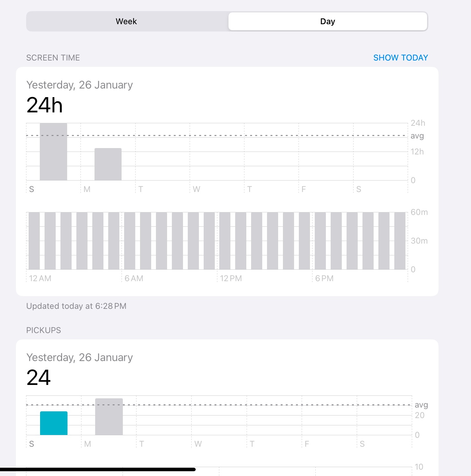Tap the home indicator bar at bottom
471x476 pixels.
coord(98,469)
